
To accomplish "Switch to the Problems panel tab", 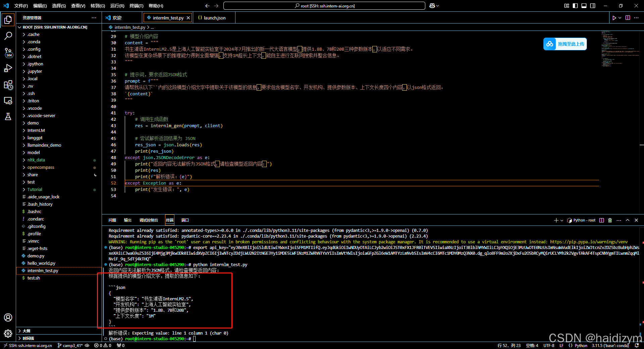I will [112, 220].
